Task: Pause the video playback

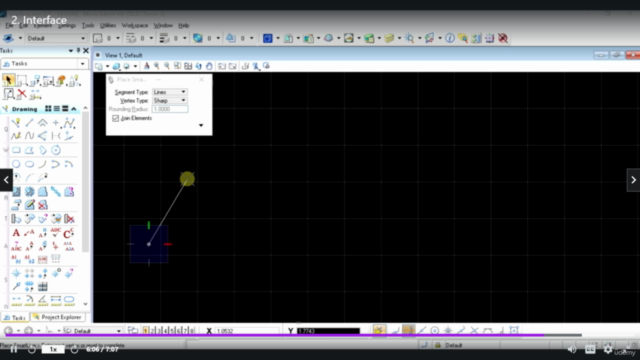Action: click(13, 350)
